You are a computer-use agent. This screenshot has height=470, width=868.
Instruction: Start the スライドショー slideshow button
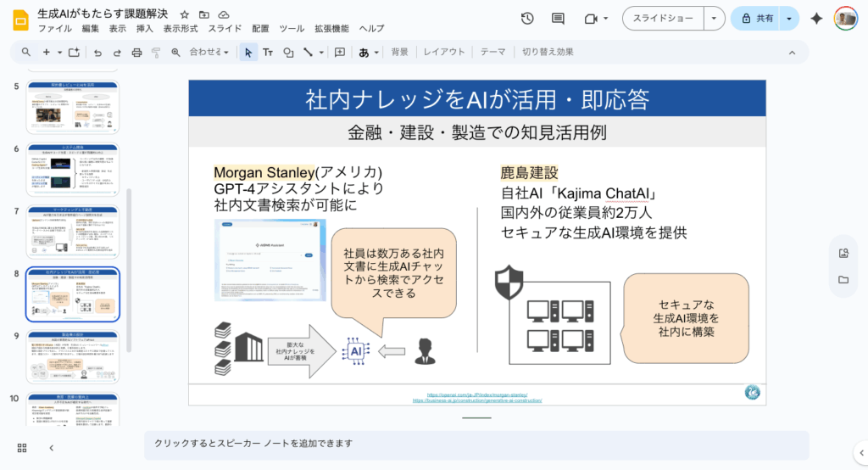pyautogui.click(x=663, y=19)
